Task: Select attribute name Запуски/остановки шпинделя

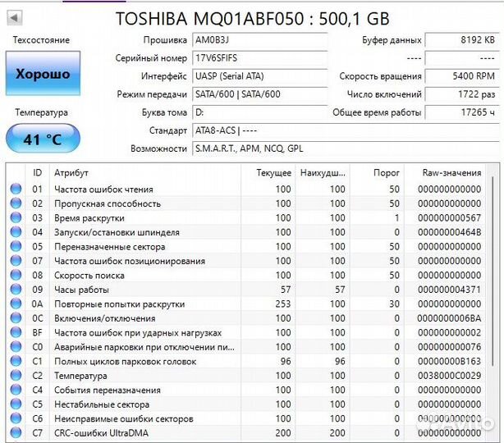Action: [117, 232]
